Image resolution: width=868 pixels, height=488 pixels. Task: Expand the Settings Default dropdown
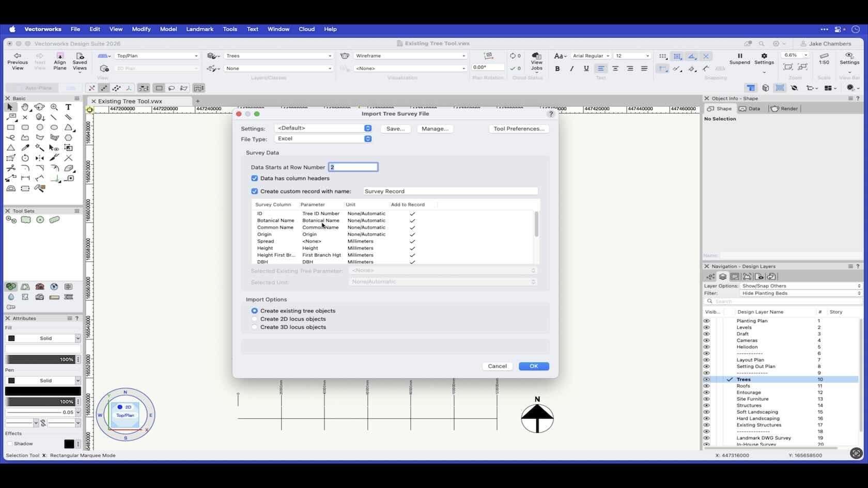tap(323, 128)
